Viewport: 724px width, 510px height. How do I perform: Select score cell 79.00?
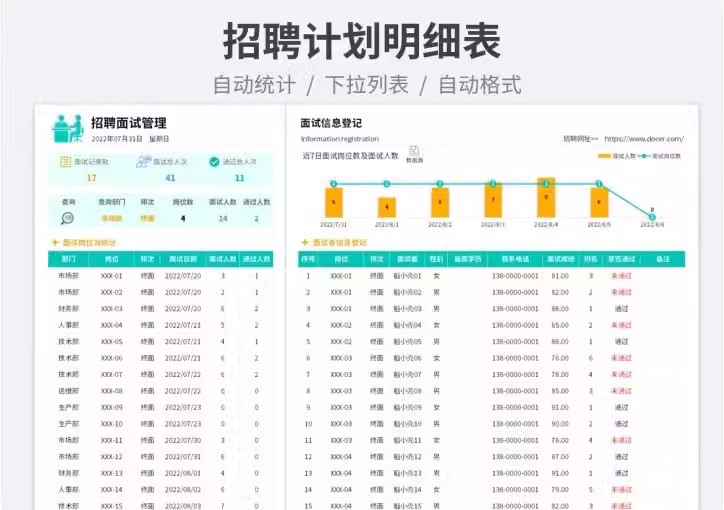560,490
